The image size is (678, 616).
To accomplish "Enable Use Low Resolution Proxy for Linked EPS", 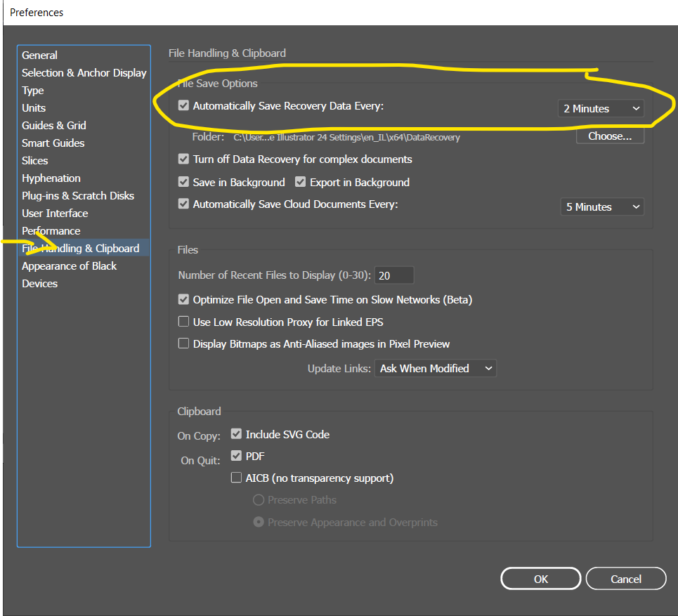I will tap(184, 322).
